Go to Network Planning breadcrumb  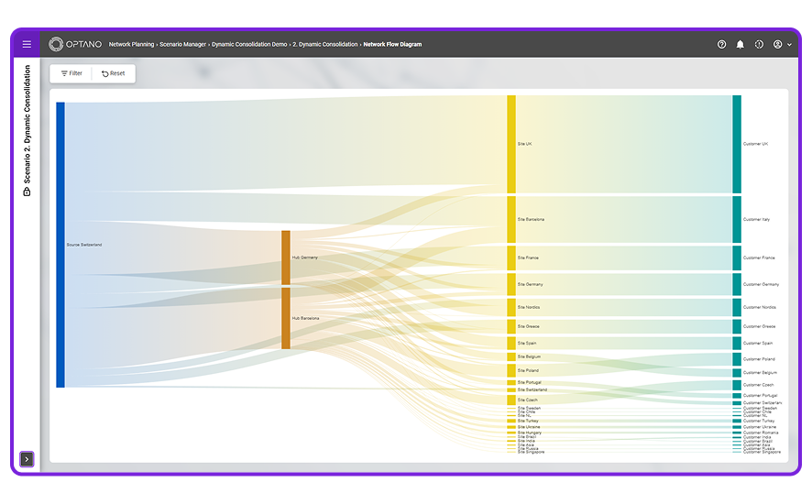(x=131, y=45)
